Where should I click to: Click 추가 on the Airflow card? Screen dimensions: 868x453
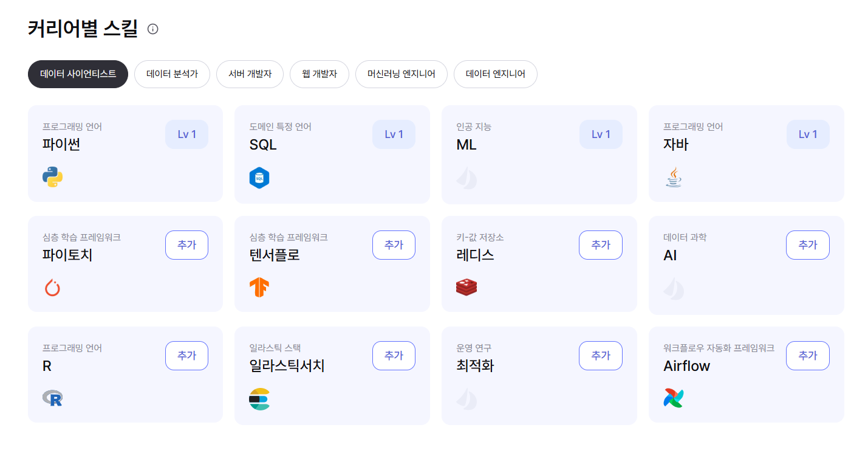[x=808, y=356]
